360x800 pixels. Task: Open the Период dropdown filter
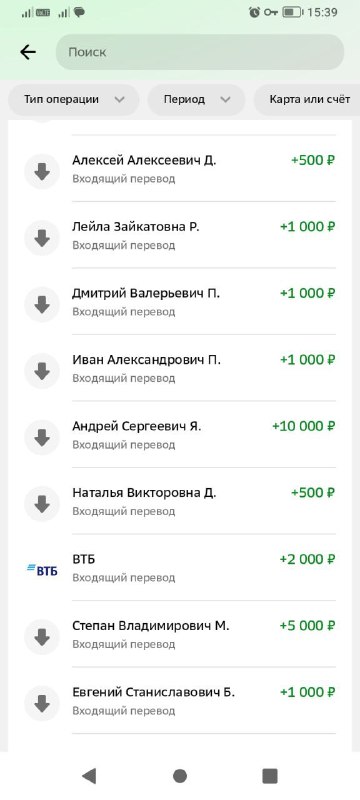[196, 99]
